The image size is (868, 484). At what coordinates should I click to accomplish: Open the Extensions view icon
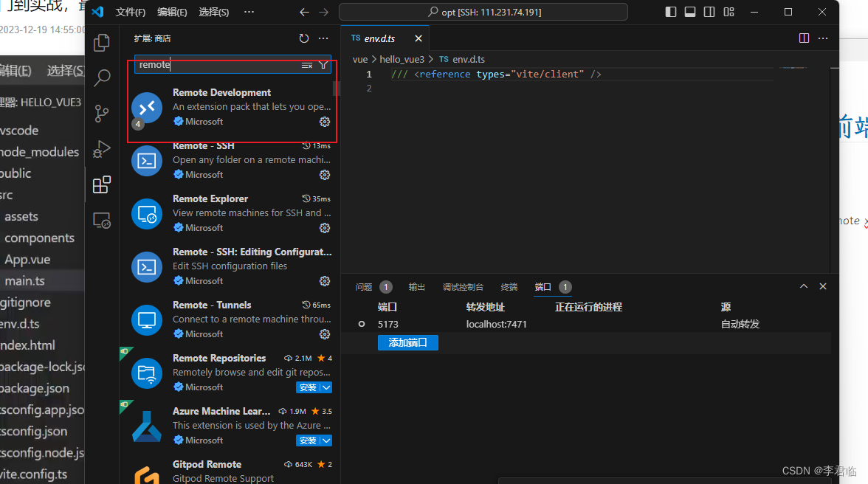(x=102, y=184)
